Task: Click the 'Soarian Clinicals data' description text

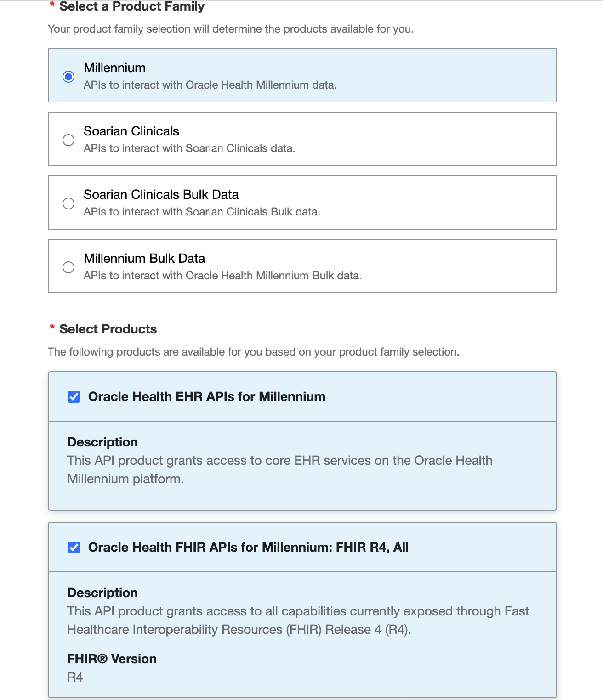Action: (189, 148)
